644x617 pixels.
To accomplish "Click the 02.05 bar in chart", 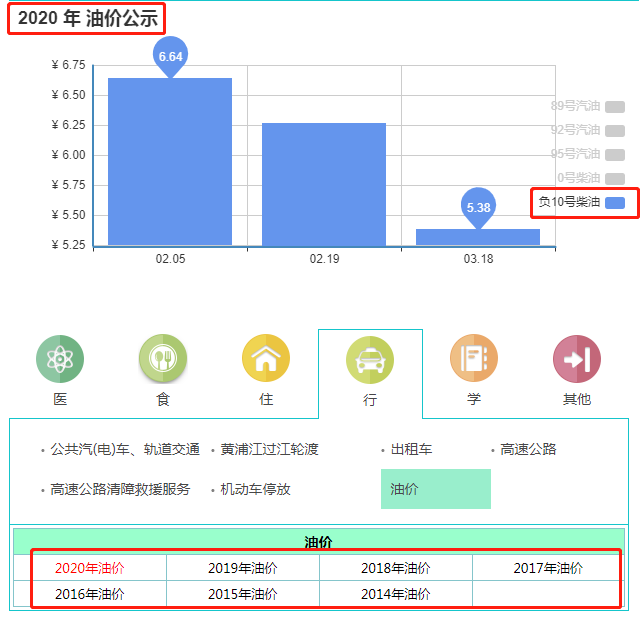I will [x=170, y=162].
